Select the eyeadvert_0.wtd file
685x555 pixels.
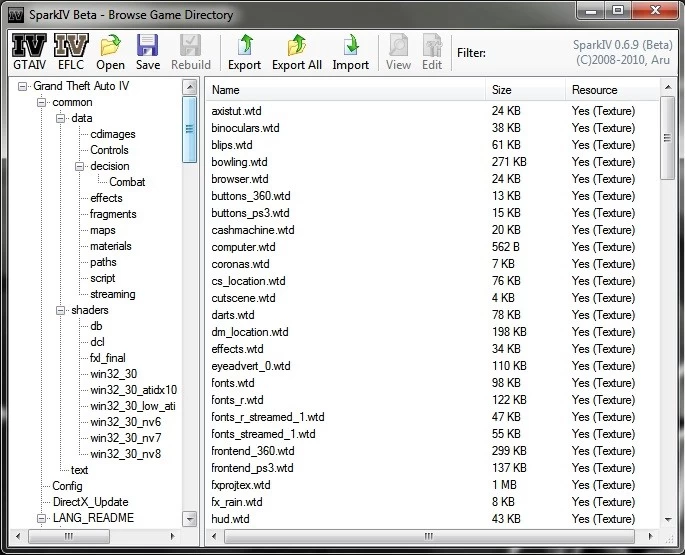251,366
